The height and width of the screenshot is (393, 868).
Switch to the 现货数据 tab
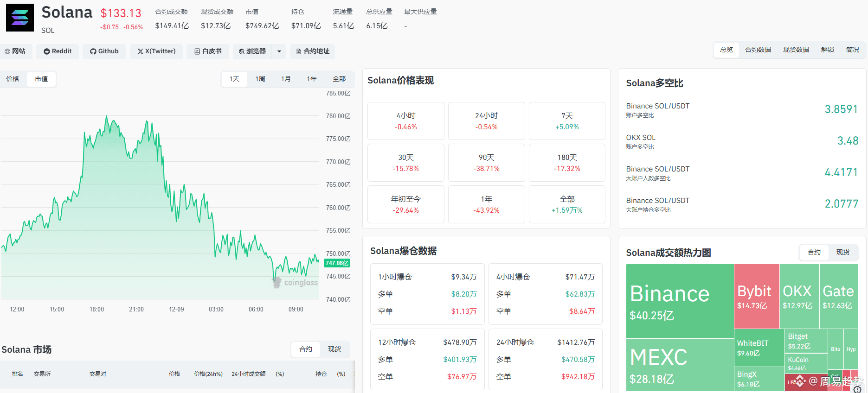click(x=796, y=50)
